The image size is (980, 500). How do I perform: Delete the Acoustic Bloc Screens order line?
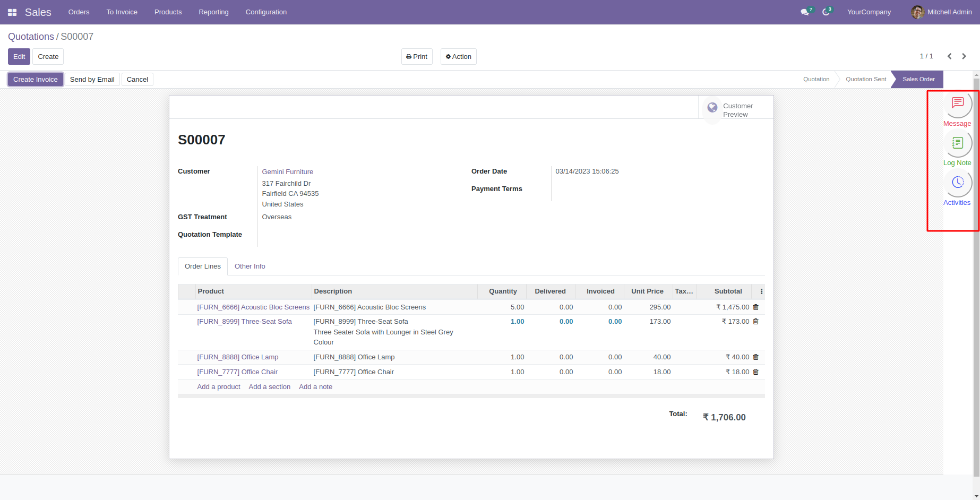(x=756, y=307)
